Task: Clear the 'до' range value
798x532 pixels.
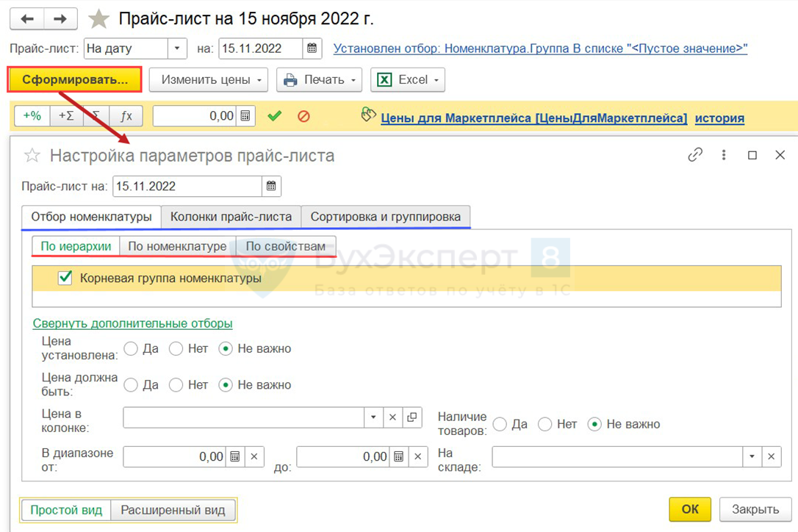Action: pos(418,456)
